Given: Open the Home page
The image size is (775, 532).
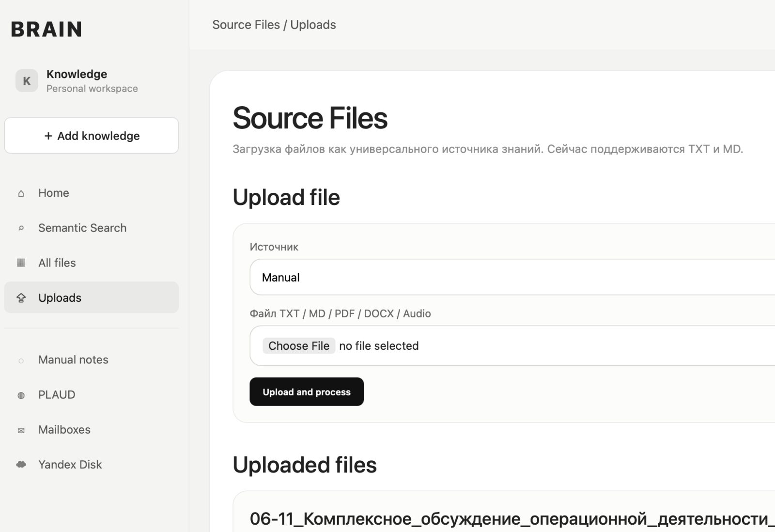Looking at the screenshot, I should tap(92, 193).
